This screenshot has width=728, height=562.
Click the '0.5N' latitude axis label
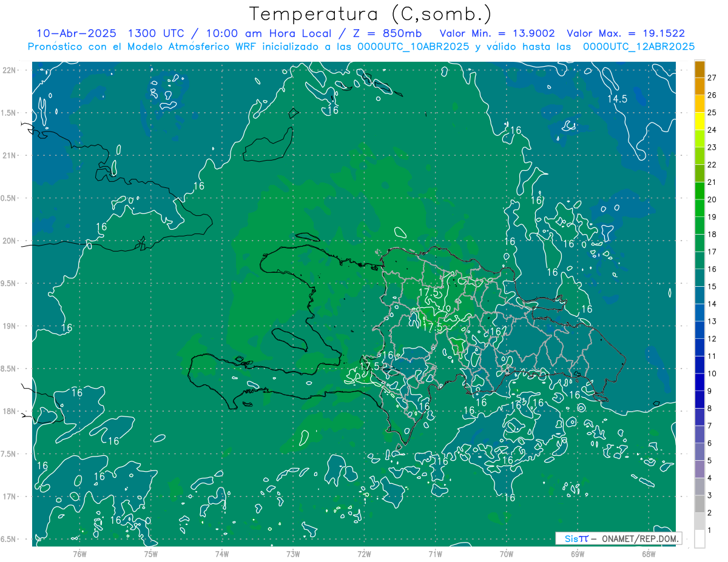click(x=8, y=198)
